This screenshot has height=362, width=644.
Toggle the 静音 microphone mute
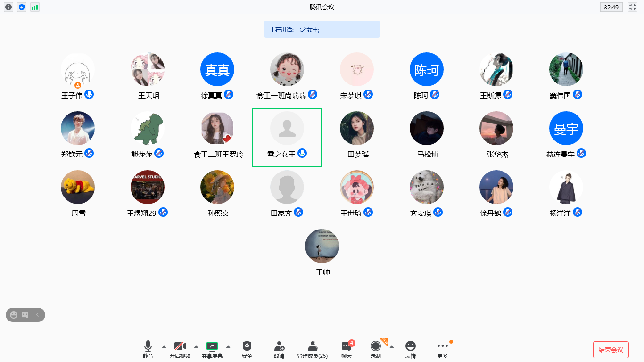point(148,349)
